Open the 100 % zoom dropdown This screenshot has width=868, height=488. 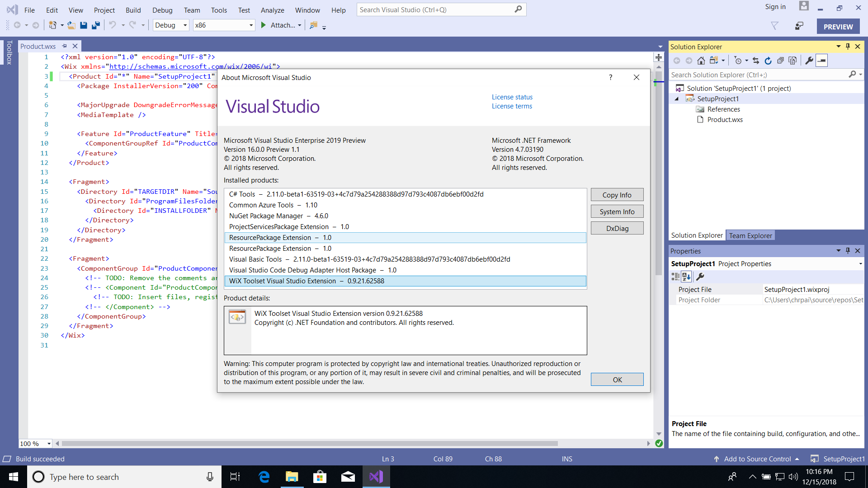click(x=49, y=444)
